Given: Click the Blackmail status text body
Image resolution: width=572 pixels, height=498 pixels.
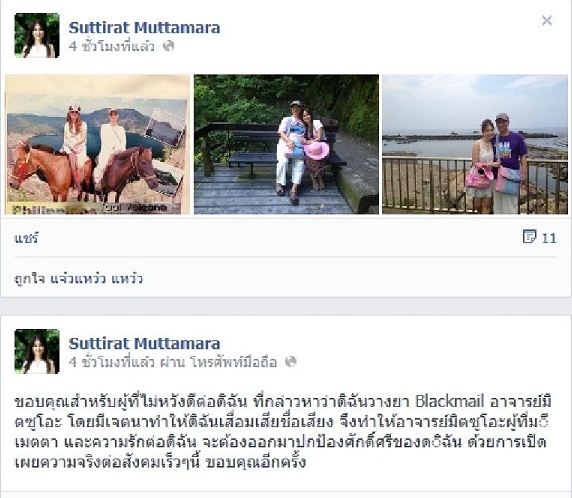Looking at the screenshot, I should (x=283, y=432).
